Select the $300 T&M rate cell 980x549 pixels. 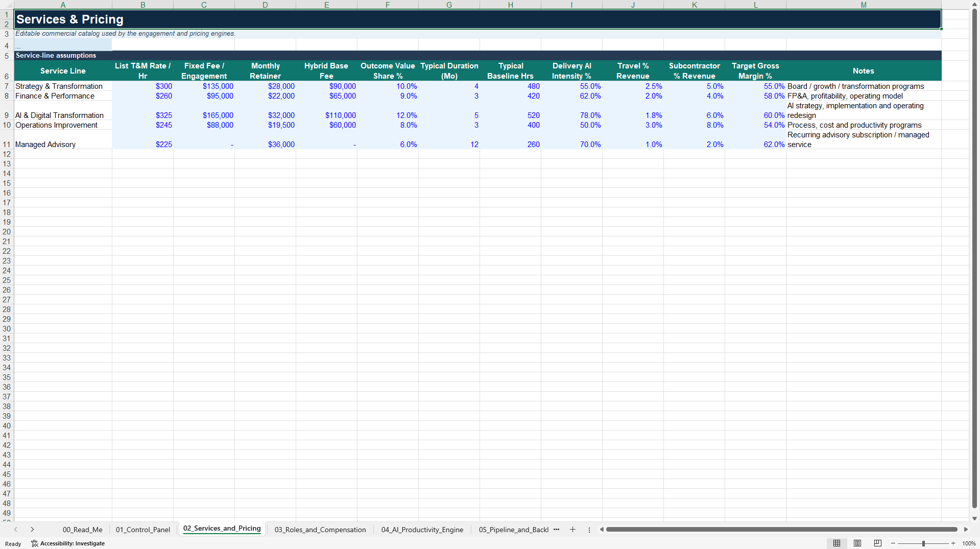(142, 86)
